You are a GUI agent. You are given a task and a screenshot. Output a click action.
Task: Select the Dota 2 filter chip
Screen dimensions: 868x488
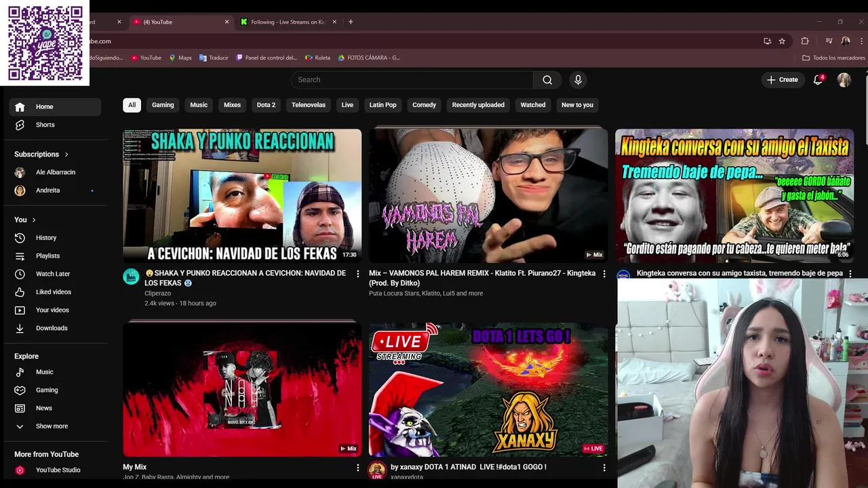tap(266, 105)
